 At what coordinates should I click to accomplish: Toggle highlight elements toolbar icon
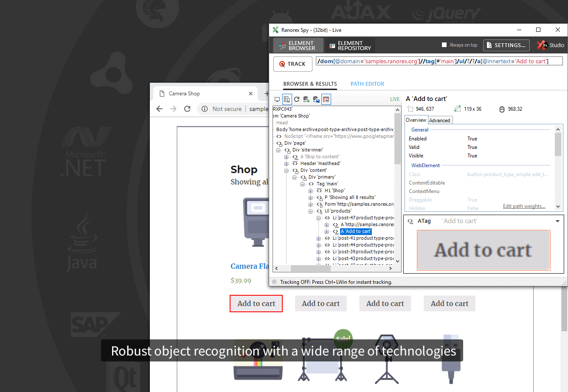[326, 99]
